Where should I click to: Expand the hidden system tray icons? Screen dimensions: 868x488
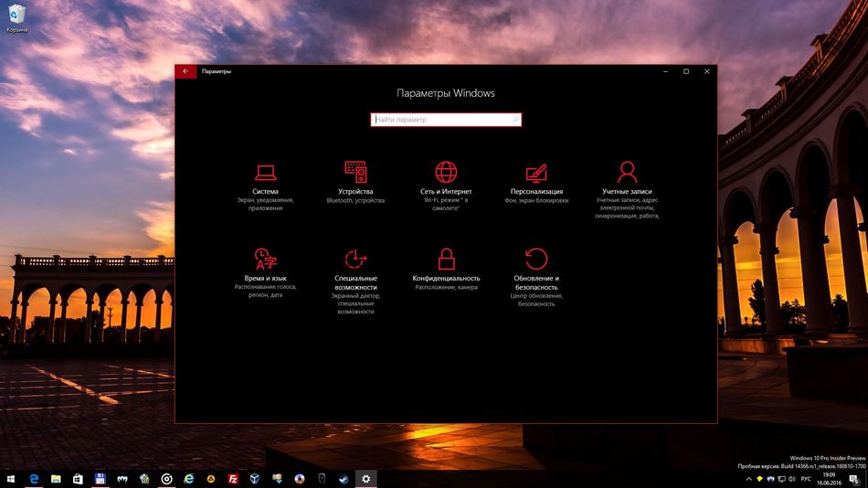click(x=748, y=479)
